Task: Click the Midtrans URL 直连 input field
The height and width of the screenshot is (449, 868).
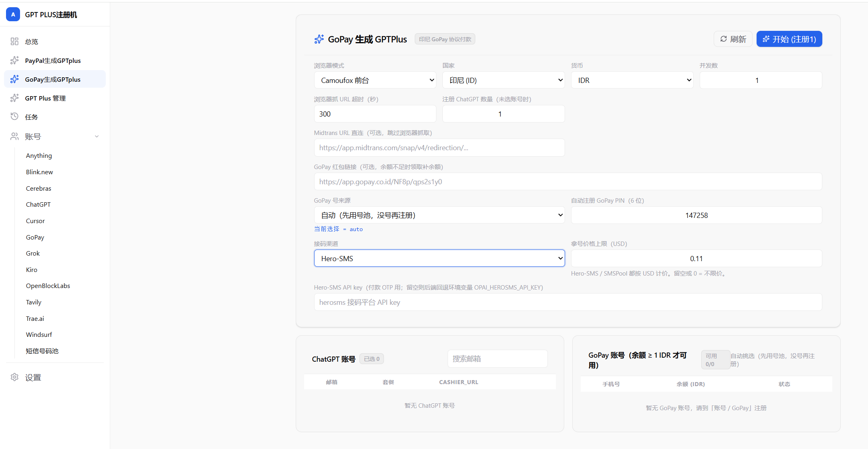Action: 440,148
